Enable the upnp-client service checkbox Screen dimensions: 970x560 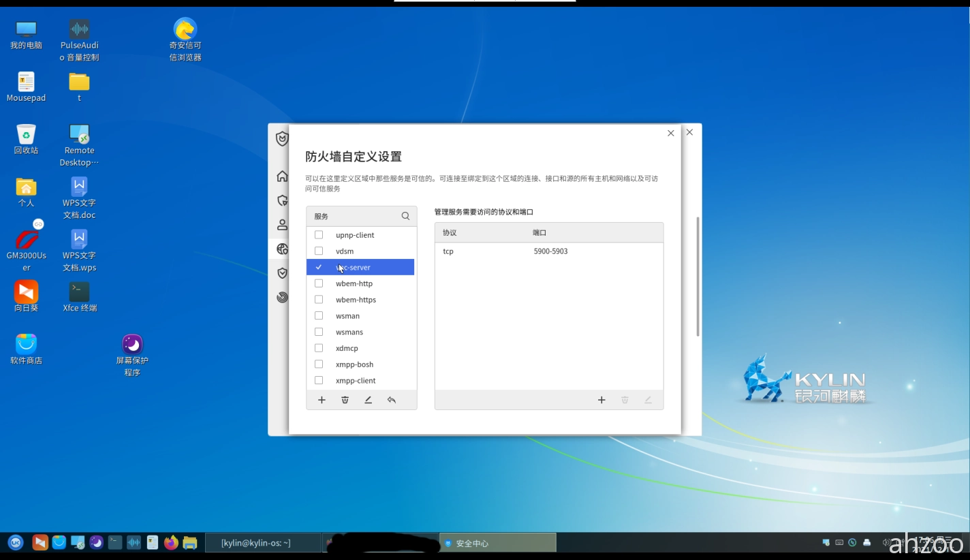tap(318, 234)
